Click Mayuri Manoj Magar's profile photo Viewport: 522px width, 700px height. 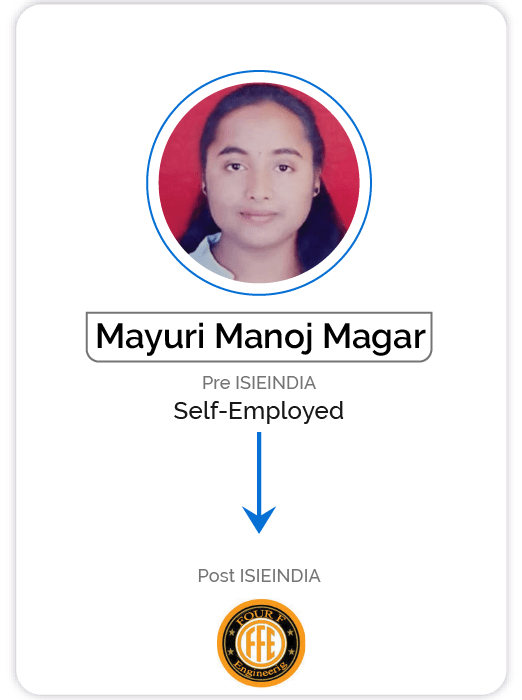pos(259,183)
